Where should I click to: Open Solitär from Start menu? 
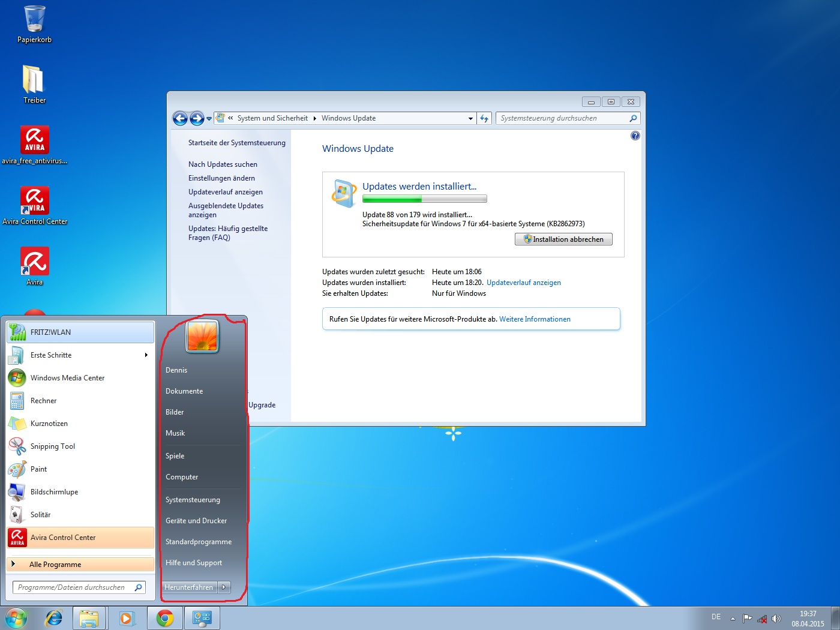click(x=80, y=515)
